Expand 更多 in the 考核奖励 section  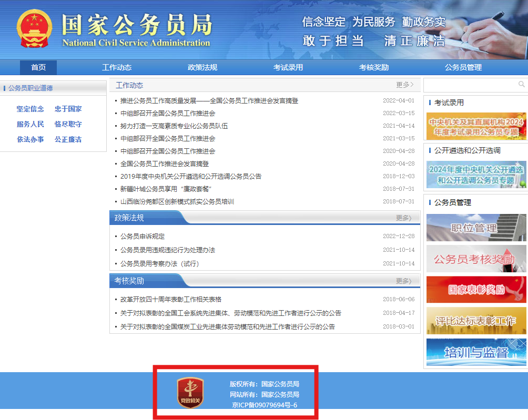[404, 281]
